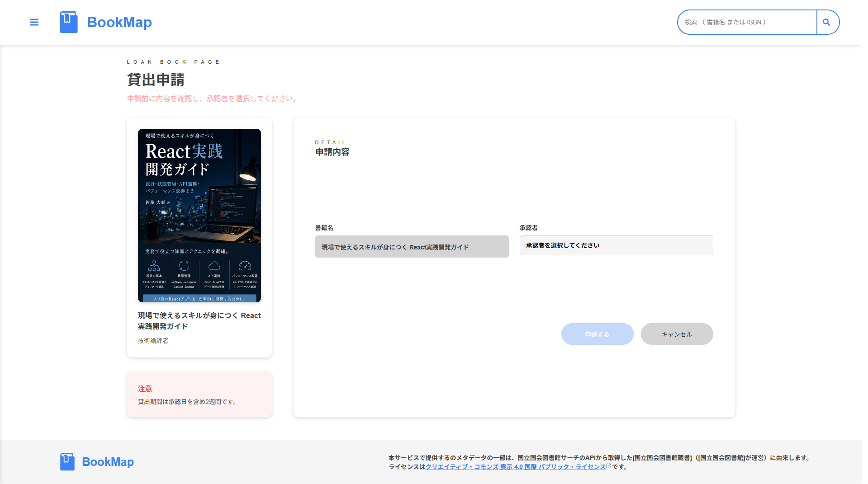Click the book title text below the cover
The image size is (868, 484).
(x=199, y=321)
